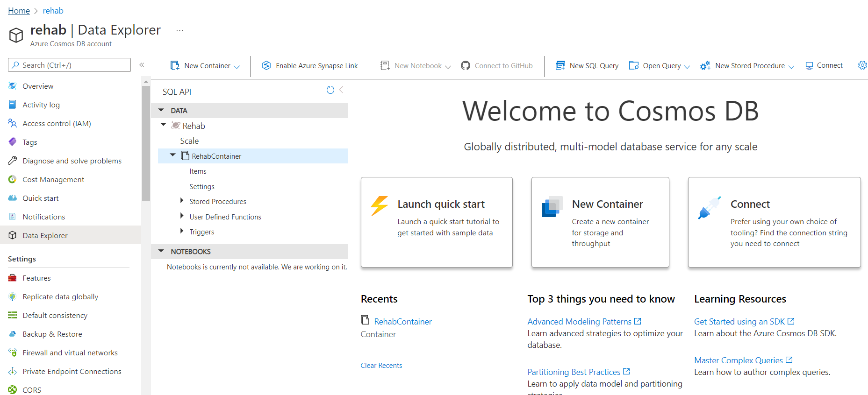Image resolution: width=868 pixels, height=395 pixels.
Task: Click Connect to GitHub text button
Action: 503,65
